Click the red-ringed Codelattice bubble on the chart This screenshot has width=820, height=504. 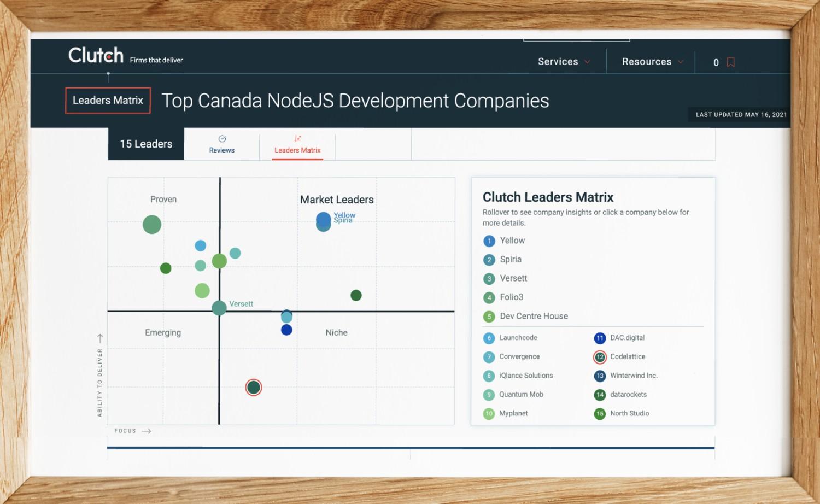pos(254,388)
